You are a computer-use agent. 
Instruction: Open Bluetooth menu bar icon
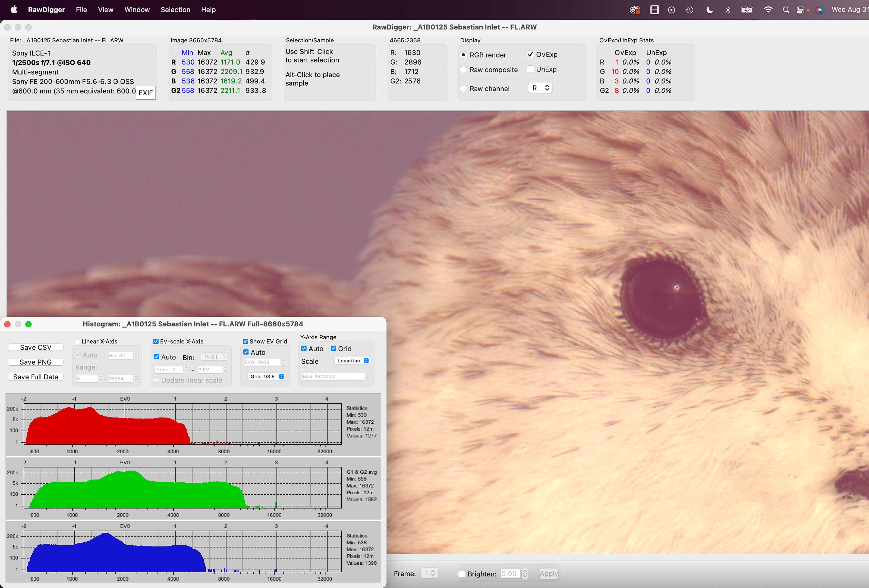click(x=728, y=10)
